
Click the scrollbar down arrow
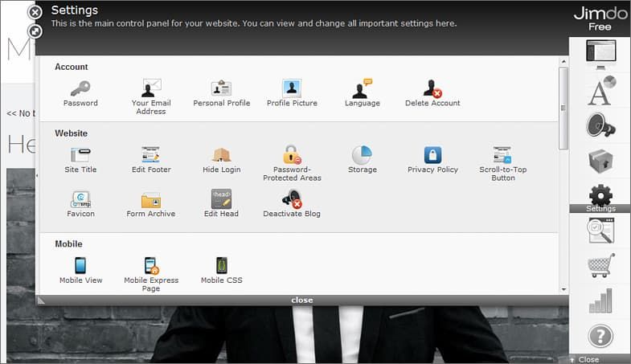tap(563, 289)
